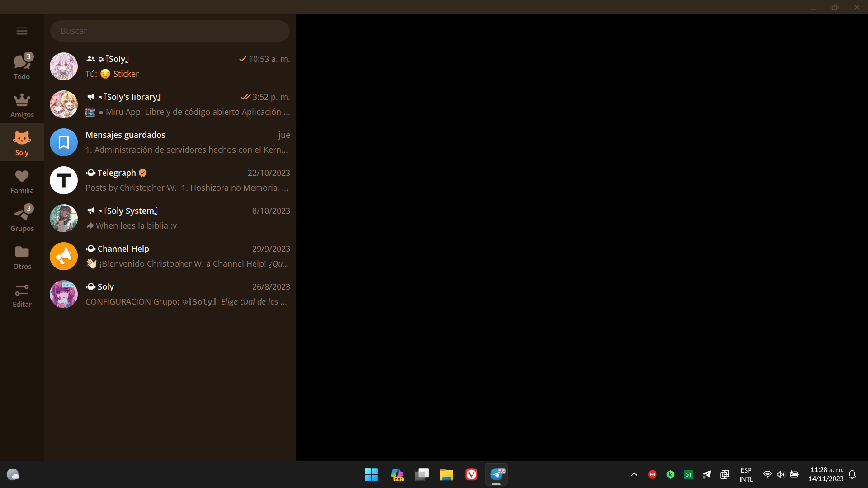Select the Amigos crown folder
This screenshot has width=868, height=488.
click(x=22, y=104)
